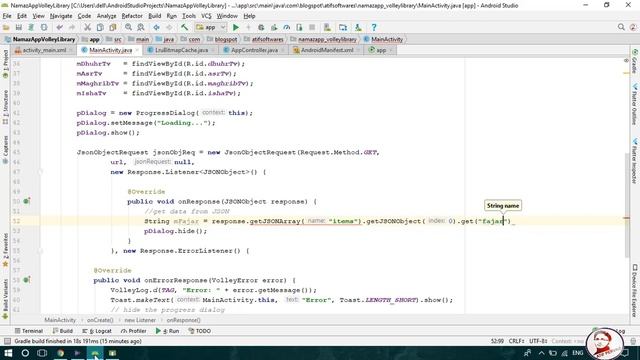Open the Build tool window

[62, 331]
